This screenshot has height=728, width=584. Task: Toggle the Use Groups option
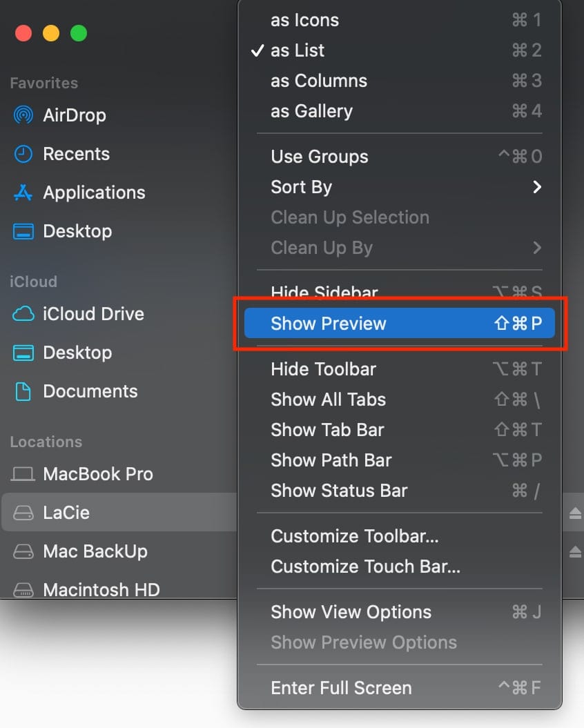[x=319, y=157]
